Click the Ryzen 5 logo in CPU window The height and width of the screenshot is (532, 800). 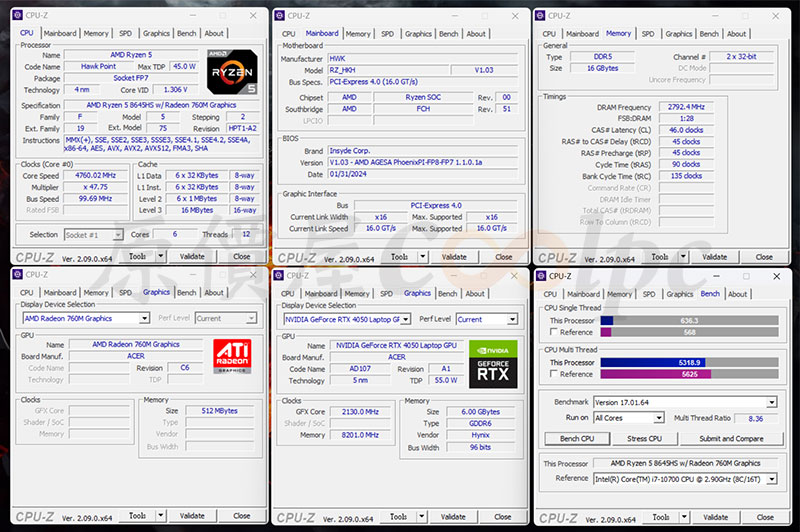(232, 72)
